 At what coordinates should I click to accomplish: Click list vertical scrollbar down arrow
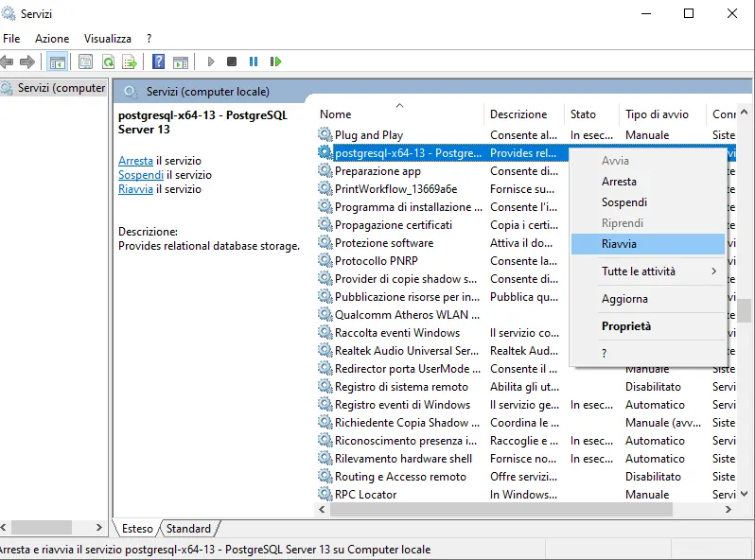(x=744, y=494)
